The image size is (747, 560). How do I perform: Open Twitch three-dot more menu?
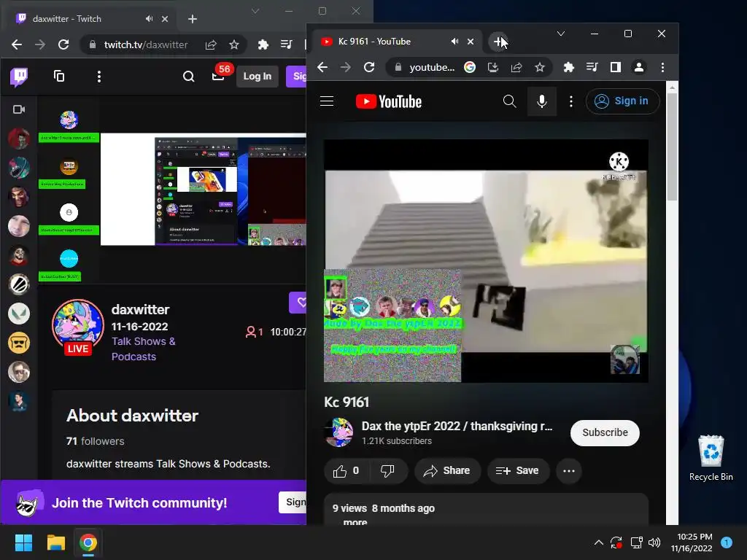pos(99,77)
